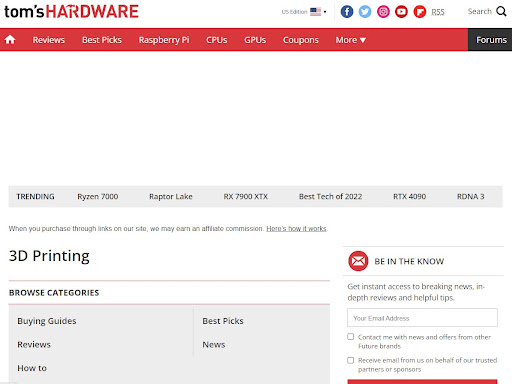Browse the News category
Viewport: 512px width, 384px height.
coord(214,344)
